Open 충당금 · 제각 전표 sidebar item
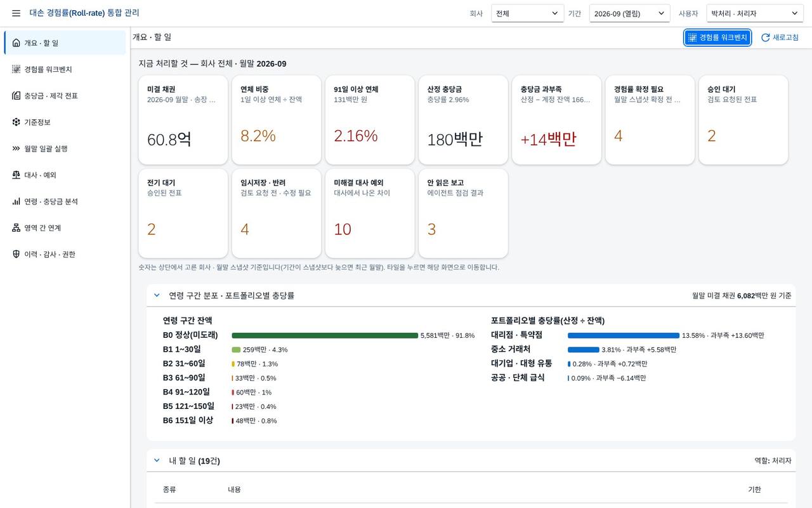Screen dimensions: 812x508 coord(65,96)
